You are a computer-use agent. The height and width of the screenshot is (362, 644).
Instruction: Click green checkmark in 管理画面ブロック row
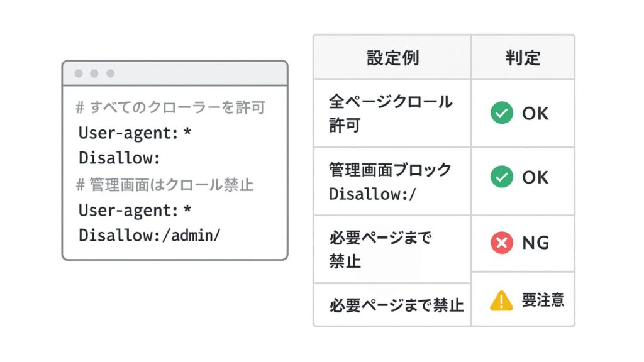pos(501,177)
